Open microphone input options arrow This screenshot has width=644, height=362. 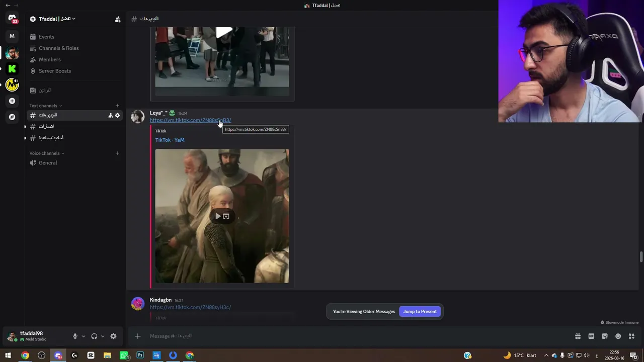tap(84, 336)
